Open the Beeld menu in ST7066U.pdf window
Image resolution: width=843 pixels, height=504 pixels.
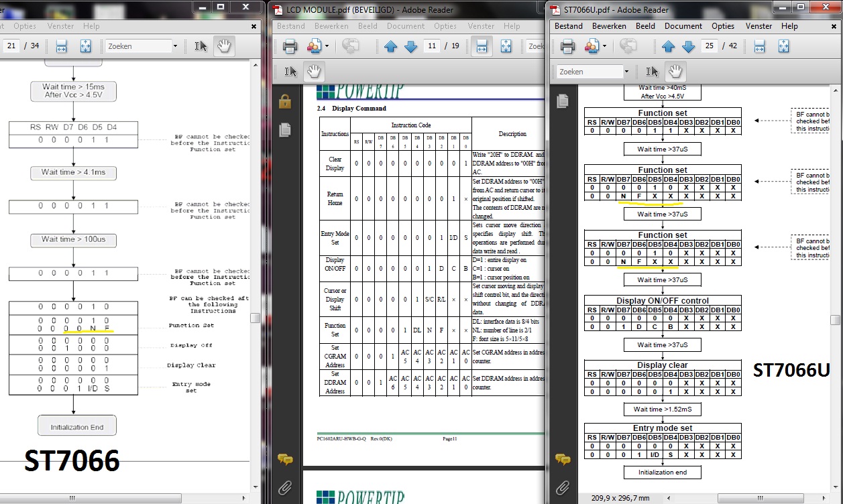(x=646, y=26)
